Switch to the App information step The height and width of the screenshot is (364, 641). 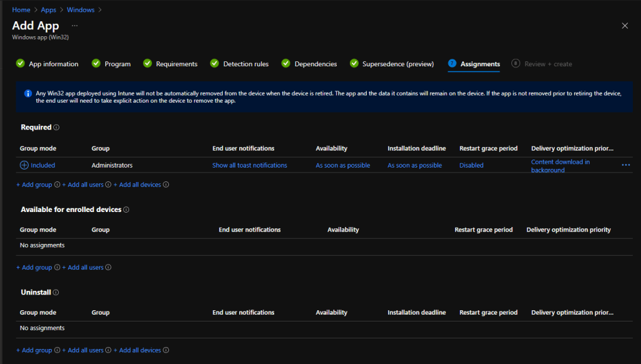pyautogui.click(x=53, y=64)
